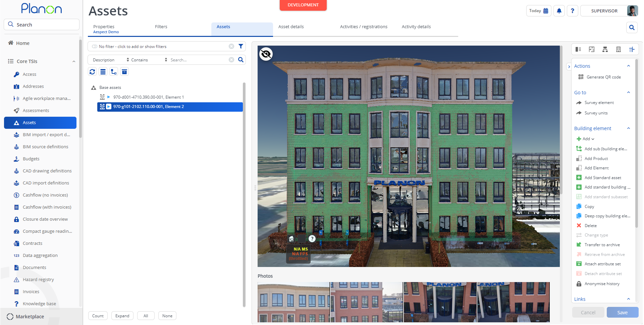Screen dimensions: 644x325
Task: Click the refresh list icon
Action: tap(92, 72)
